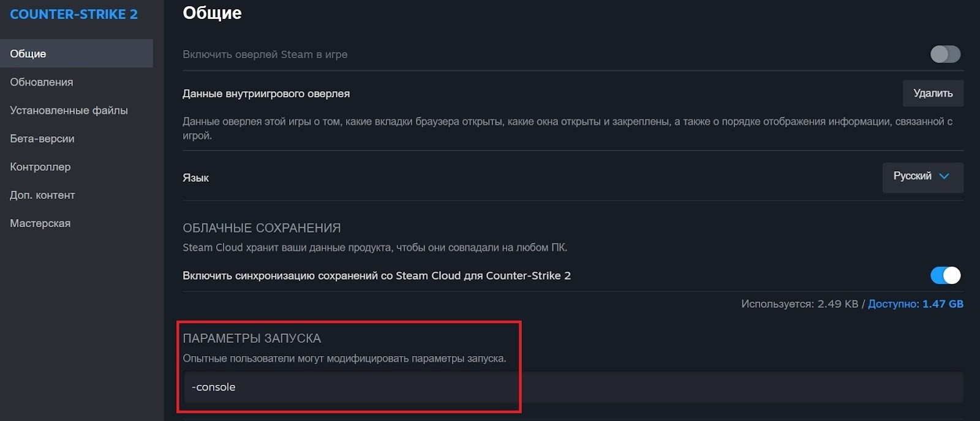The height and width of the screenshot is (421, 980).
Task: Click the Включить оверлей Steam в игре label
Action: (265, 54)
